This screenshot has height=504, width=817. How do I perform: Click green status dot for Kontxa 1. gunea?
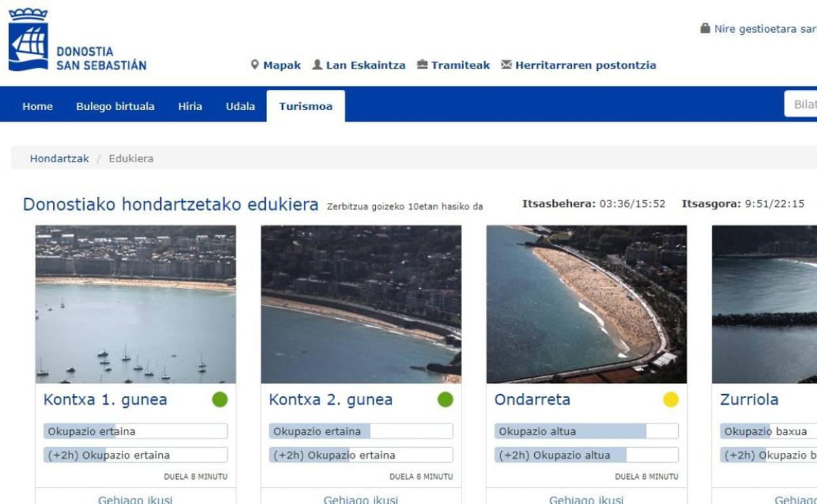(x=220, y=400)
